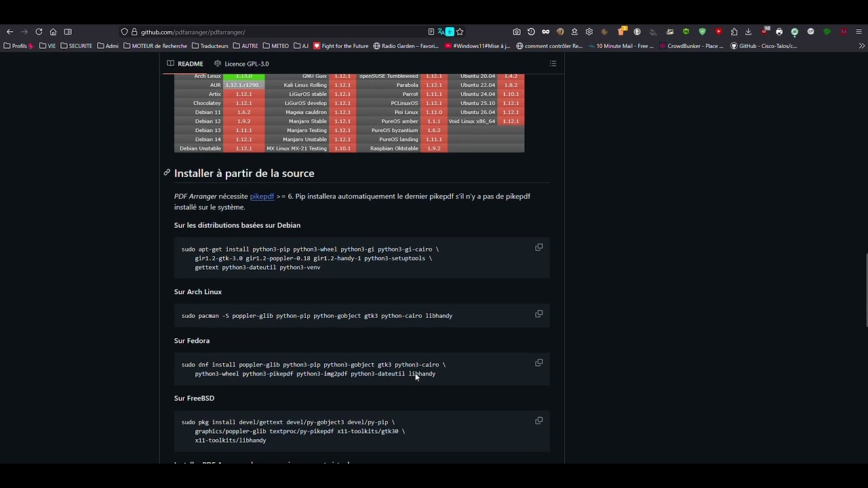Copy the FreeBSD pkg install command
Viewport: 868px width, 488px height.
click(539, 420)
